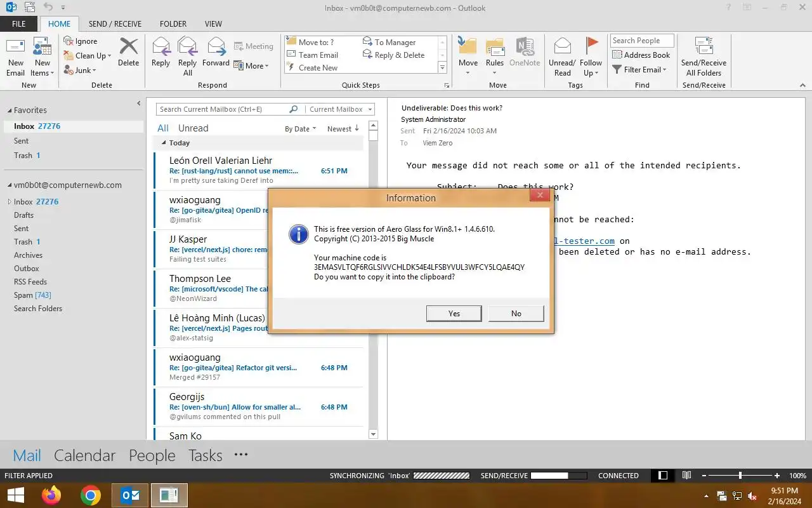Switch to the FOLDER tab
812x508 pixels.
pyautogui.click(x=173, y=23)
